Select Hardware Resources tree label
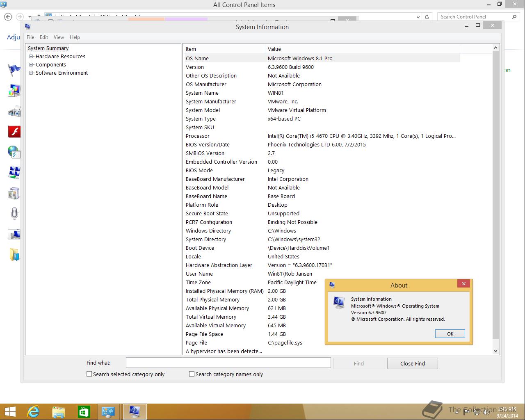This screenshot has height=420, width=525. (60, 57)
